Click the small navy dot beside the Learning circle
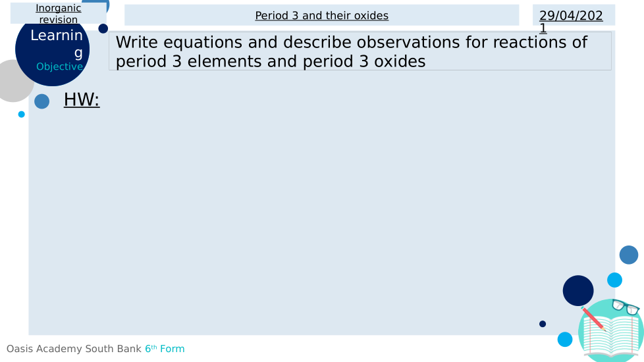 pyautogui.click(x=103, y=28)
